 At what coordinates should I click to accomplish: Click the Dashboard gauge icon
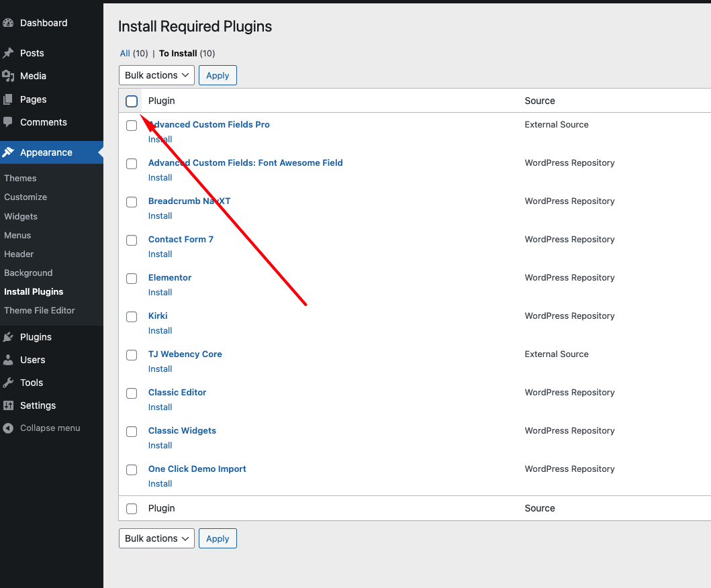8,23
